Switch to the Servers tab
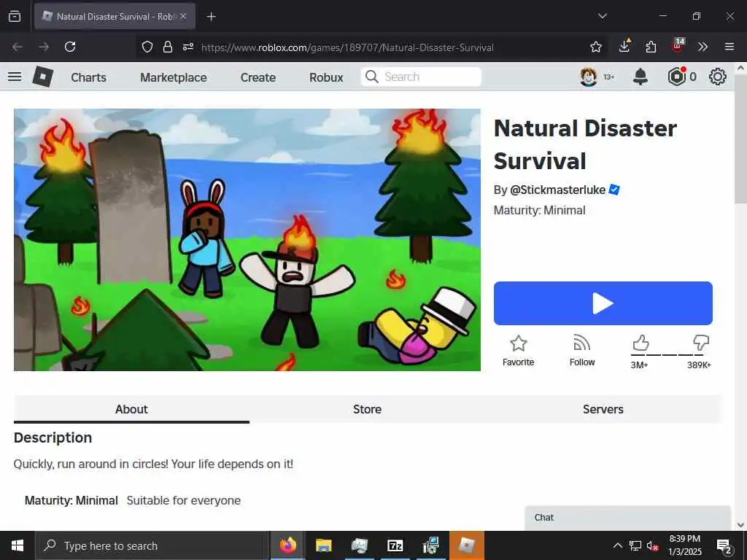 pos(603,409)
